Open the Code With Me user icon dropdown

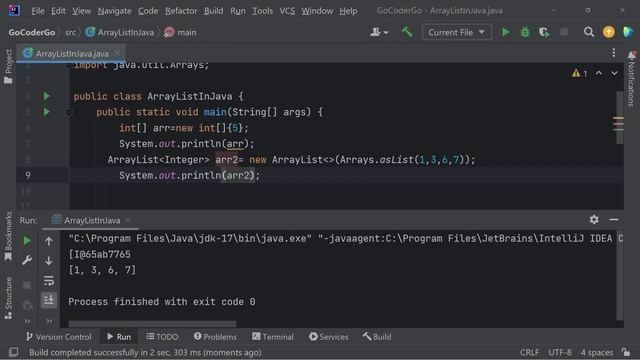379,32
